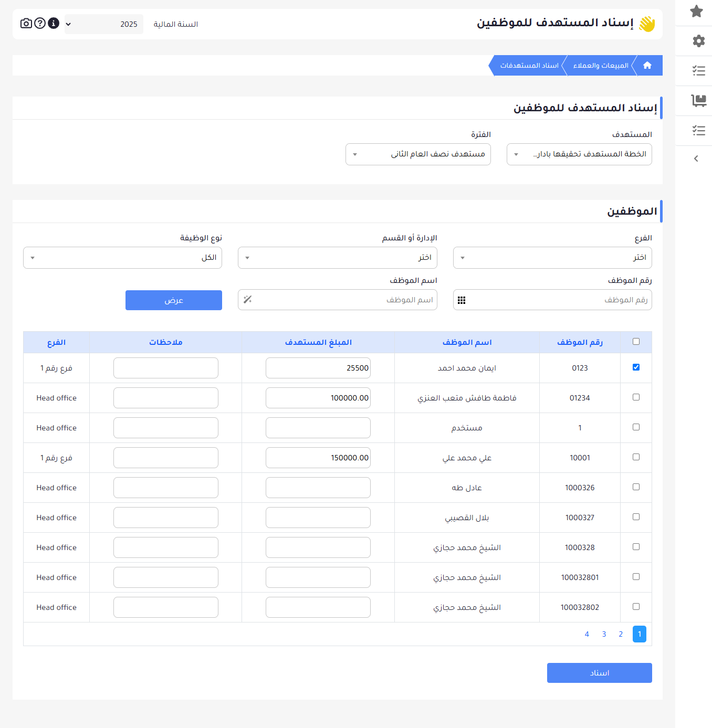Go to pagination page 1
This screenshot has width=712, height=728.
click(x=640, y=634)
